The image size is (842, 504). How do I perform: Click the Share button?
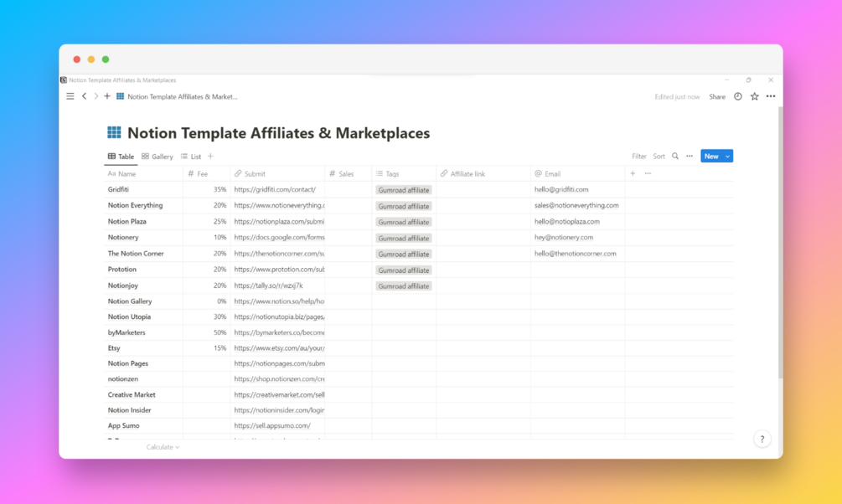click(x=717, y=96)
